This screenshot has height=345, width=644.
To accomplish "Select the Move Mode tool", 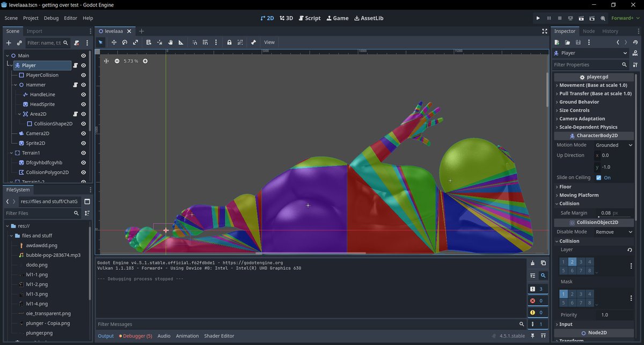I will click(114, 42).
